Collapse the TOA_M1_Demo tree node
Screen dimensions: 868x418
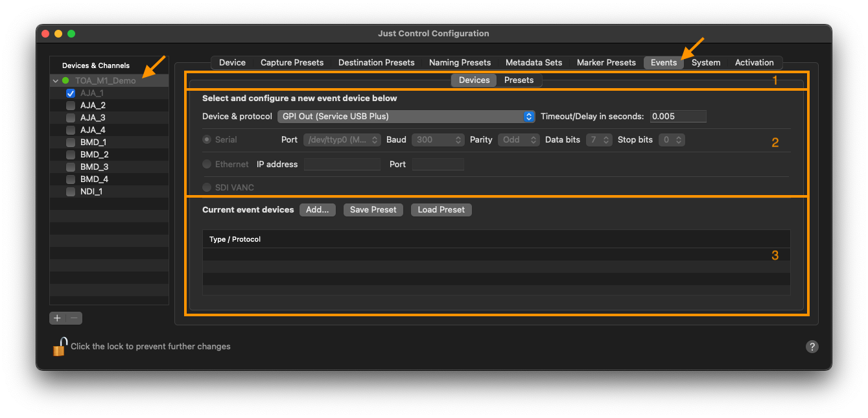56,81
